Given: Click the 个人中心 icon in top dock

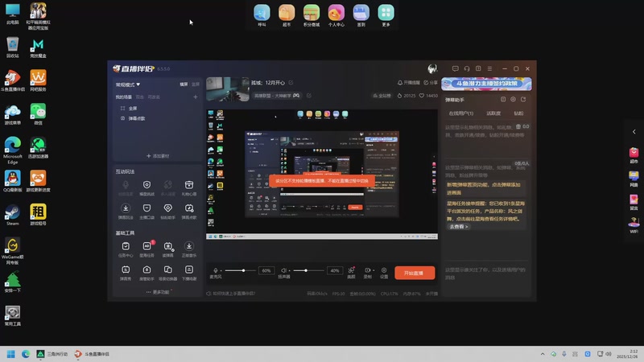Looking at the screenshot, I should (x=336, y=15).
